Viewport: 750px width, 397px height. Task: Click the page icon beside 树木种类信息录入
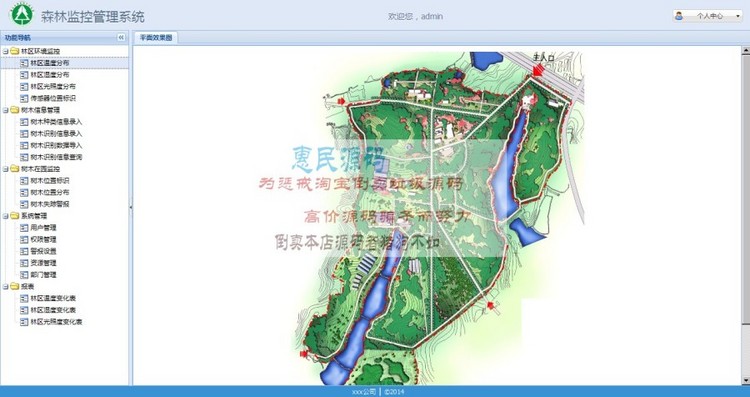point(24,122)
